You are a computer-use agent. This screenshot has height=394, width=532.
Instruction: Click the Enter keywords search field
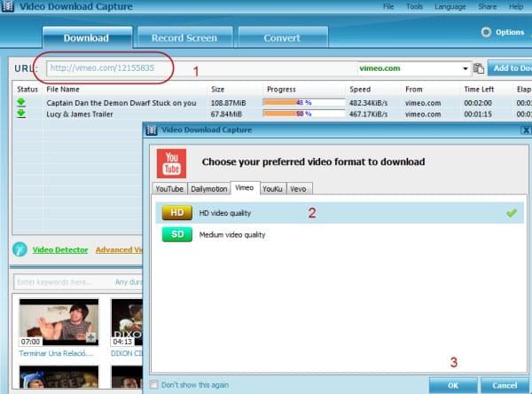pyautogui.click(x=63, y=282)
